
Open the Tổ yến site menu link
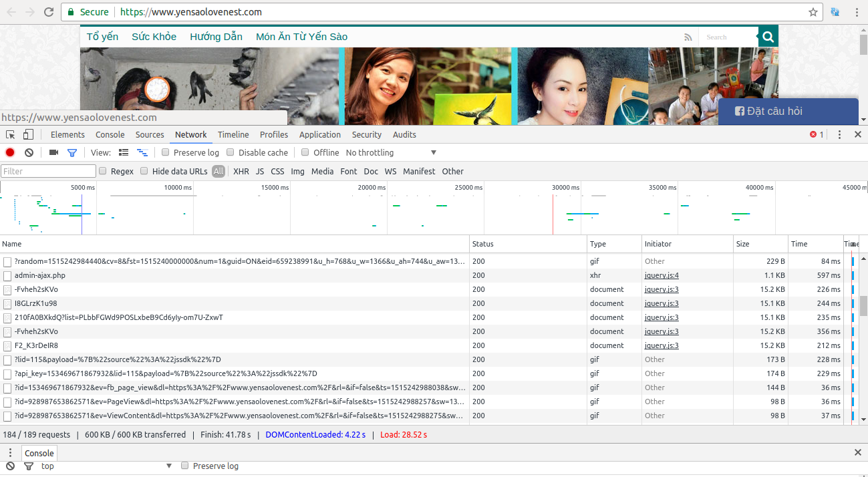102,37
